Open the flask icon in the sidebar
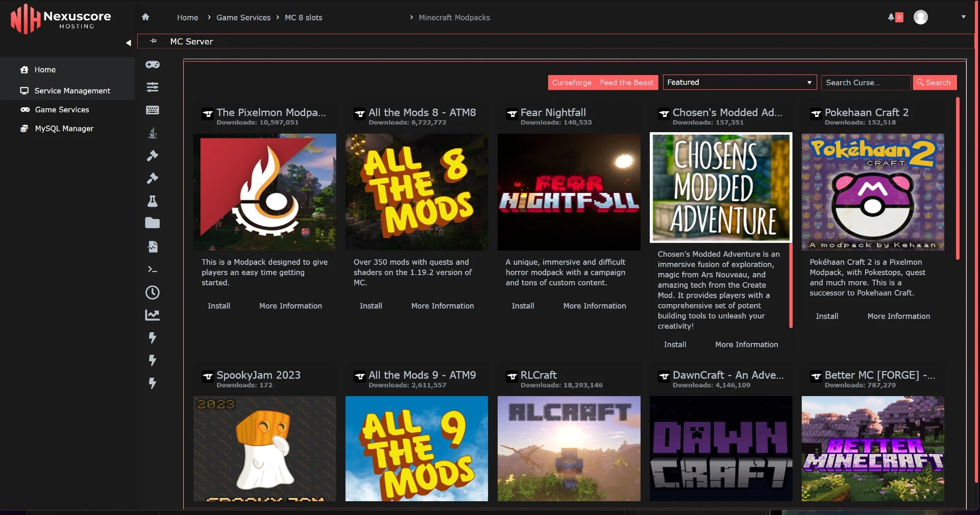 (x=152, y=201)
